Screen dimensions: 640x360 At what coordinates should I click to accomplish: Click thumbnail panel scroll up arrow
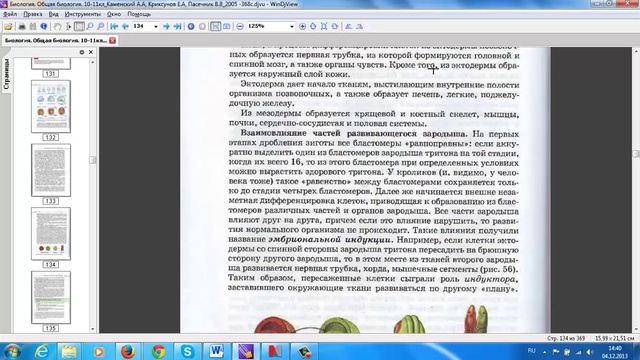tap(93, 62)
